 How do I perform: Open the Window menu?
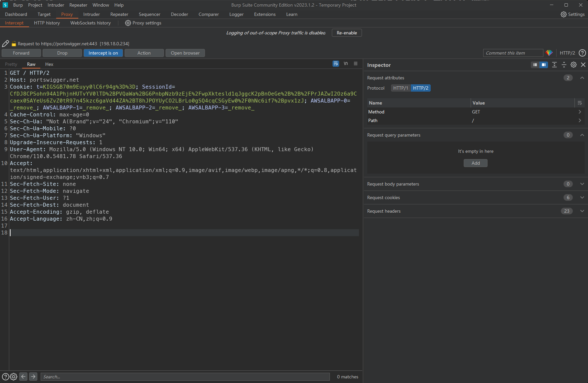pos(101,5)
